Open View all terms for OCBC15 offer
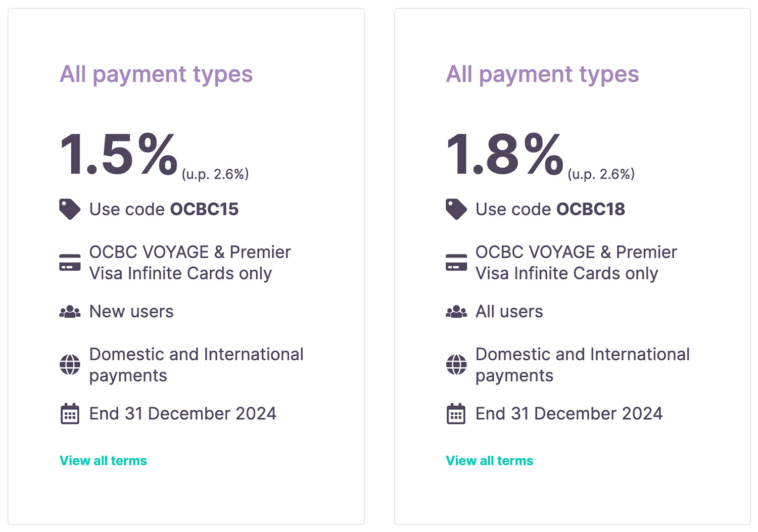This screenshot has height=532, width=758. click(x=103, y=461)
